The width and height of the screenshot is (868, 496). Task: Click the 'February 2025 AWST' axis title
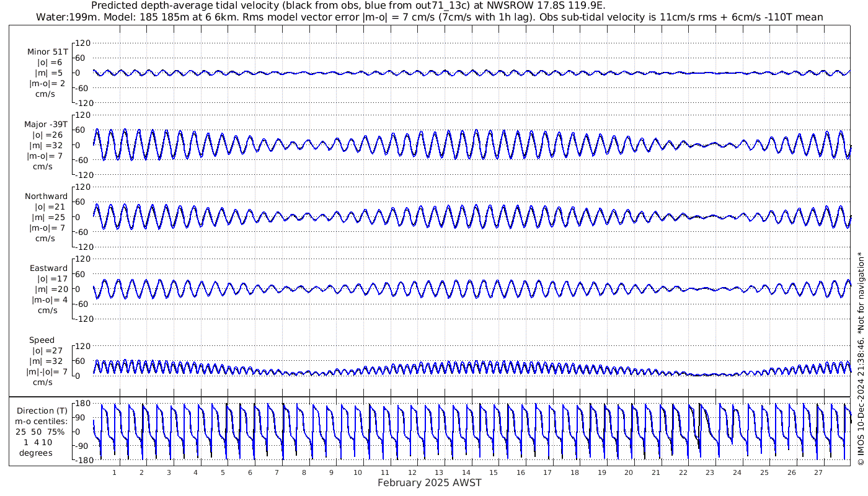429,483
